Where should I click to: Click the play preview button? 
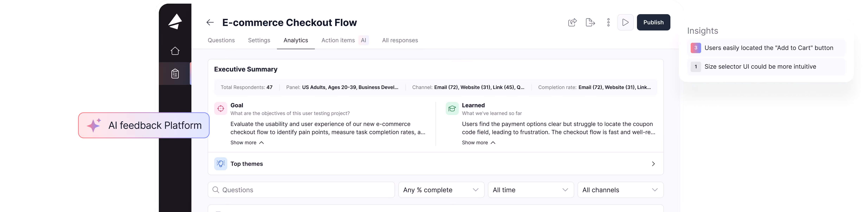pyautogui.click(x=625, y=22)
